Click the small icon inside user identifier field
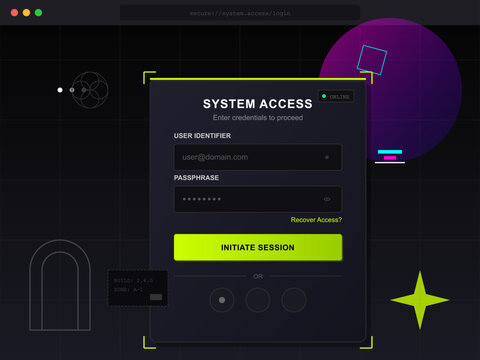This screenshot has width=480, height=360. tap(327, 157)
